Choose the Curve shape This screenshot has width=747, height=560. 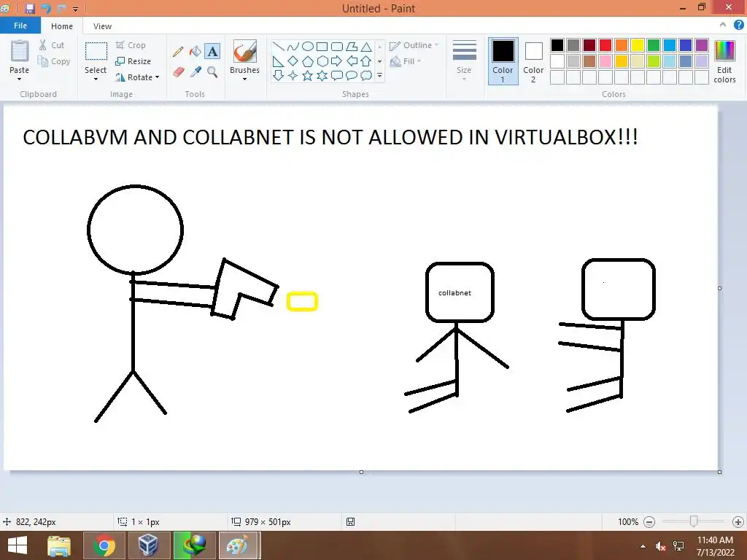pyautogui.click(x=293, y=46)
